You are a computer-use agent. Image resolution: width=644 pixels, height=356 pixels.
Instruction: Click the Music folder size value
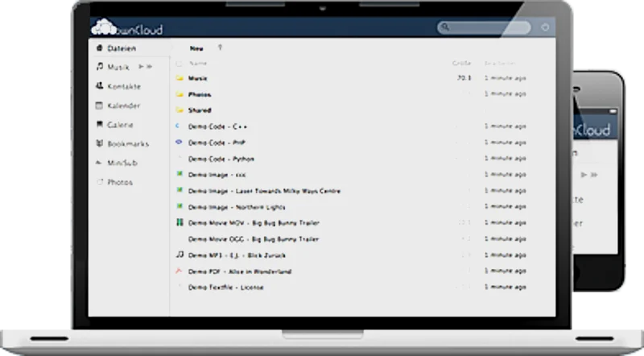(464, 78)
